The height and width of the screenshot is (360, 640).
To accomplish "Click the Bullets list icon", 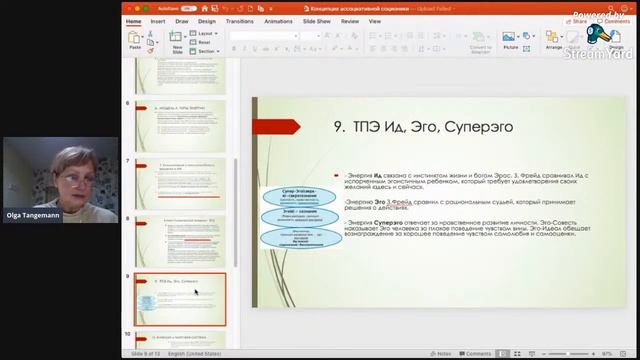I will pyautogui.click(x=372, y=36).
